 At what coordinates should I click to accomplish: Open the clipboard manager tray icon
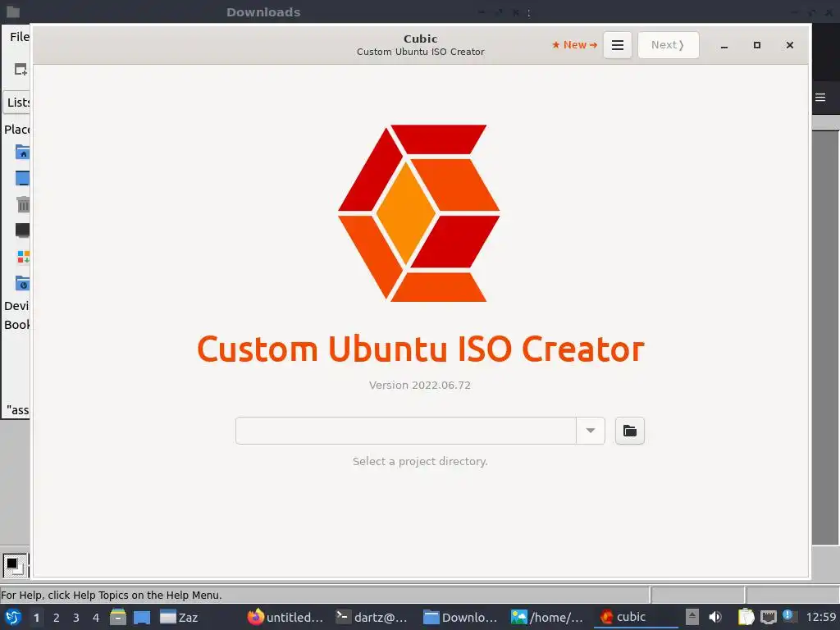(x=746, y=617)
